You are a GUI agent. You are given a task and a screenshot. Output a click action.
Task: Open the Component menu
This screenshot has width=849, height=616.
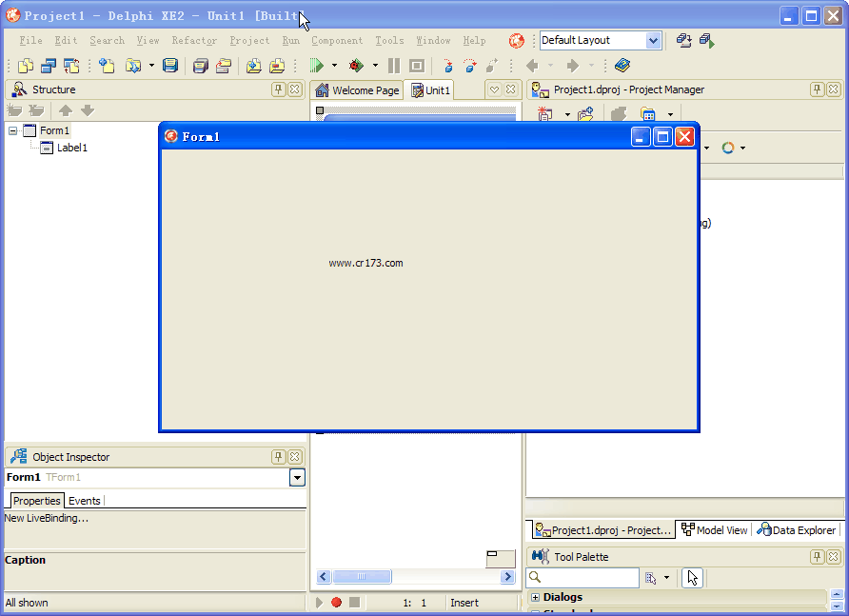pyautogui.click(x=337, y=40)
